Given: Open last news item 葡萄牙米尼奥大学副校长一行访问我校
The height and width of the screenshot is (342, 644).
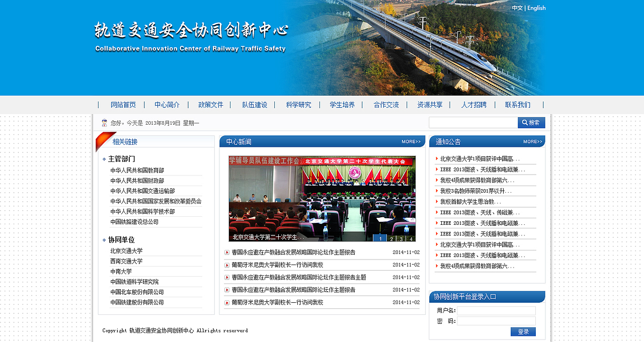Looking at the screenshot, I should (277, 303).
